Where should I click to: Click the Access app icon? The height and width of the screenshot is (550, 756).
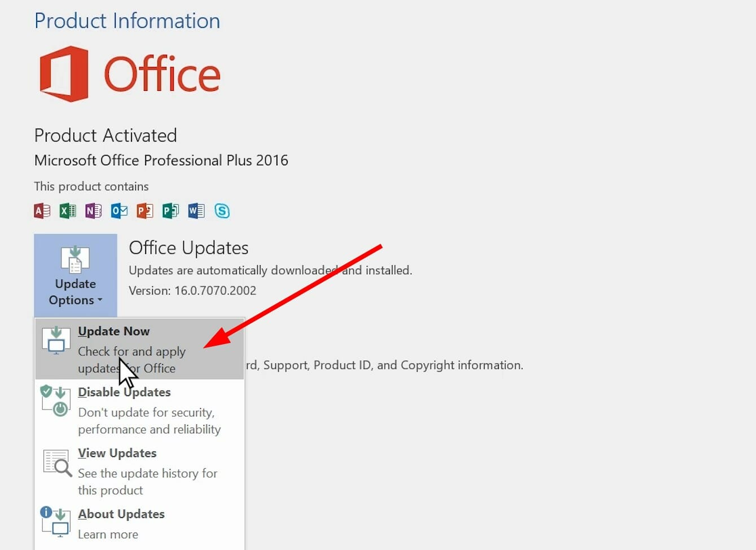click(x=42, y=211)
